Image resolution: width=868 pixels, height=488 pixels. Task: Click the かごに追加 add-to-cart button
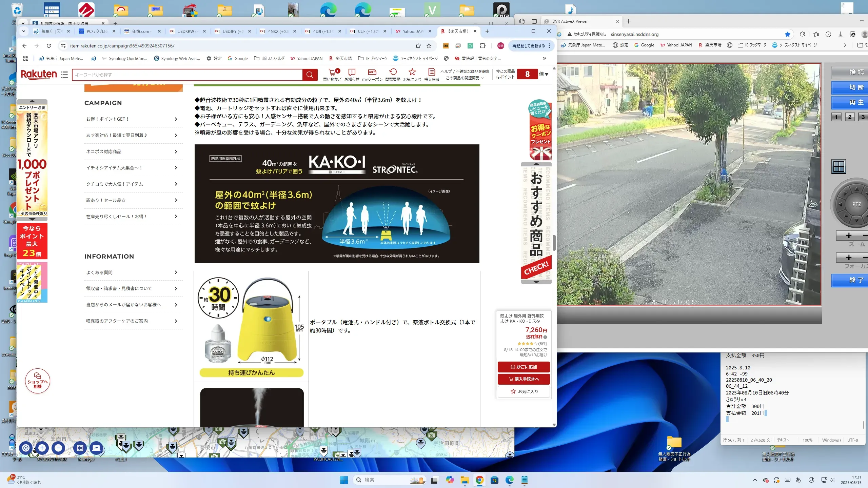(x=524, y=367)
